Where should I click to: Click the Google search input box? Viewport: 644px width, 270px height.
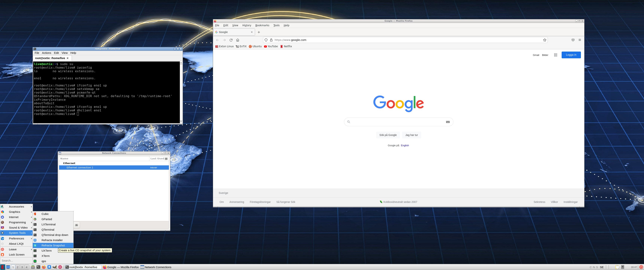pyautogui.click(x=399, y=122)
